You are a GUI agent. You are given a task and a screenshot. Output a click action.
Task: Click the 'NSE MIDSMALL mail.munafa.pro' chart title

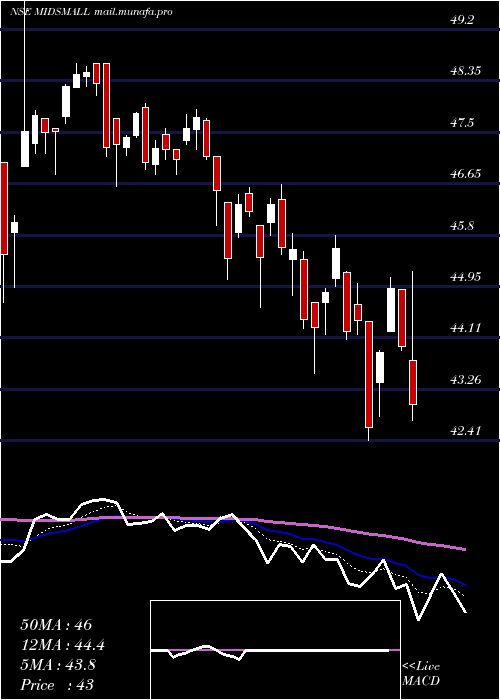(91, 12)
